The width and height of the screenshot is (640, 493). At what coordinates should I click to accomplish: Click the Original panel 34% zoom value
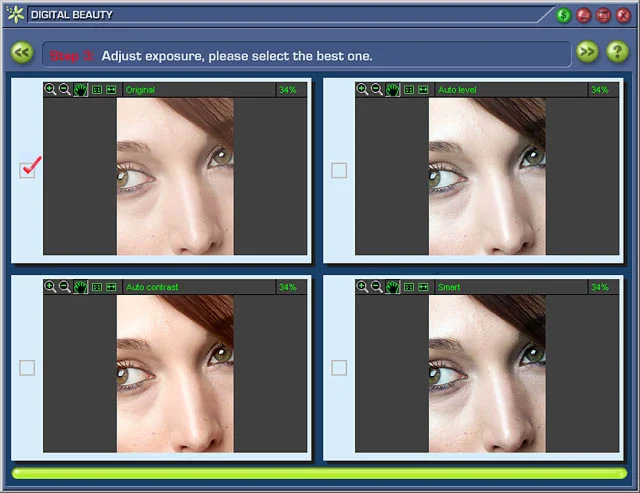(x=288, y=90)
